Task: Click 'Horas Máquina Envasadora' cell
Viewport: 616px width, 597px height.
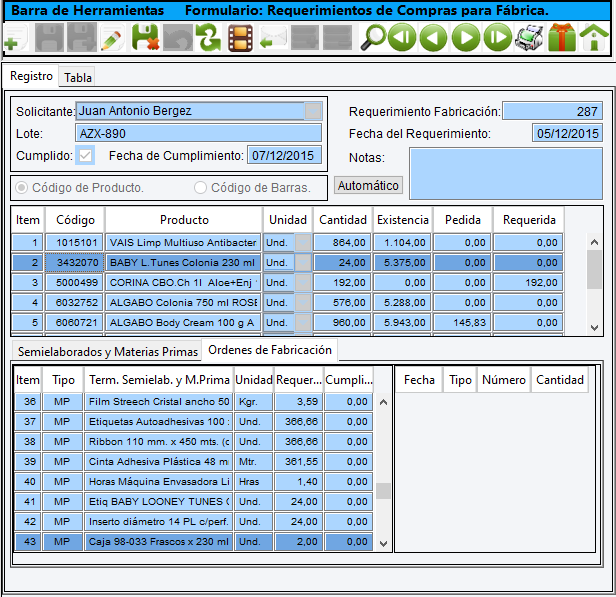Action: [159, 482]
